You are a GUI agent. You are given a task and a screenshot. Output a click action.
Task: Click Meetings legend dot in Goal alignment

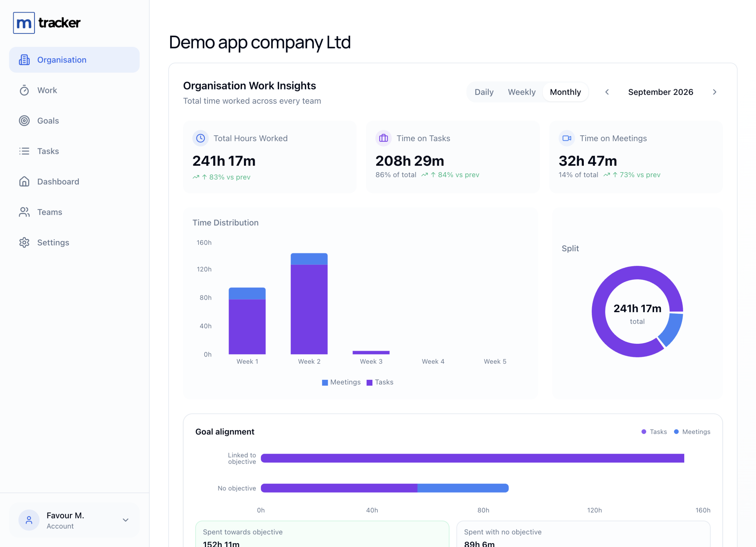pos(676,432)
